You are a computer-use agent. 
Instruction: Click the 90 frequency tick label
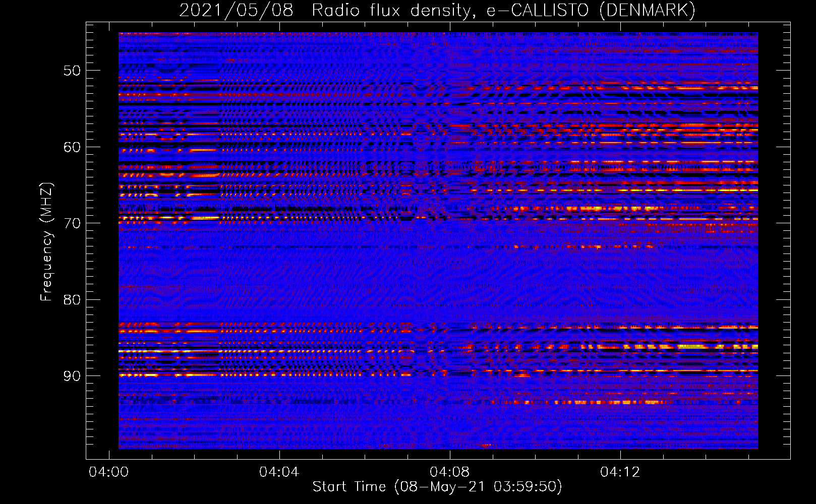click(72, 376)
